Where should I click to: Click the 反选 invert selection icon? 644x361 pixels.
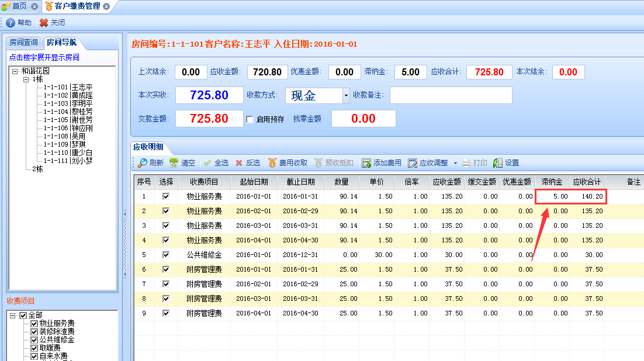point(239,163)
